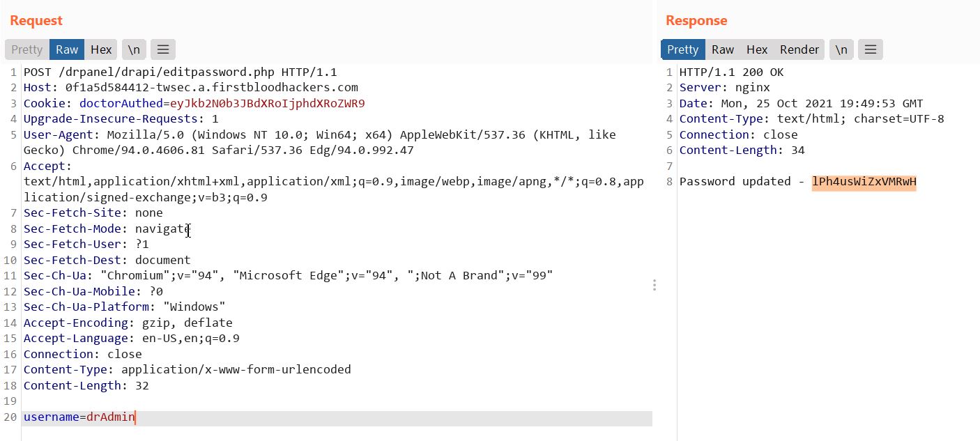Click the Upgrade-Insecure-Requests header line
Image resolution: width=980 pixels, height=441 pixels.
point(121,119)
